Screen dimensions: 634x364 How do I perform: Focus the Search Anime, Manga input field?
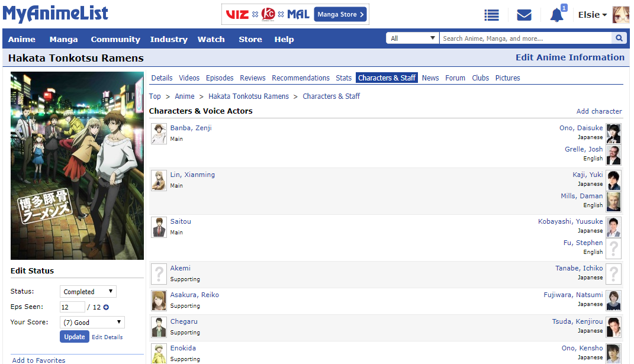(525, 38)
